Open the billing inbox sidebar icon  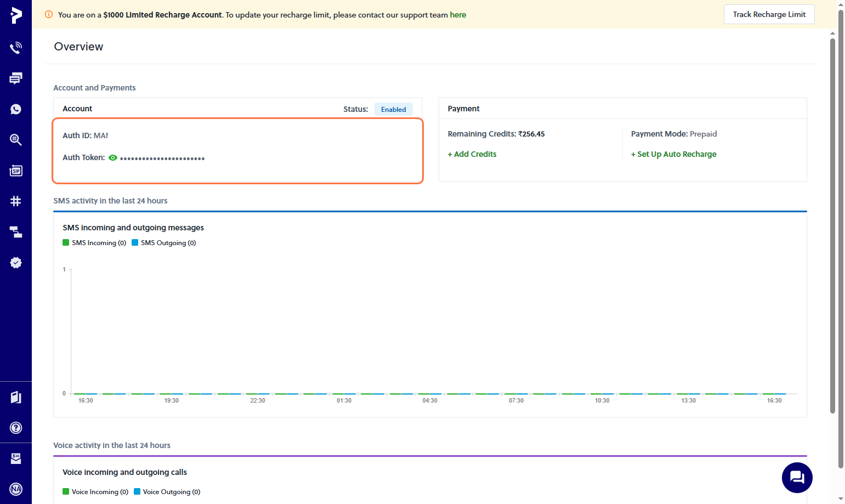coord(16,458)
